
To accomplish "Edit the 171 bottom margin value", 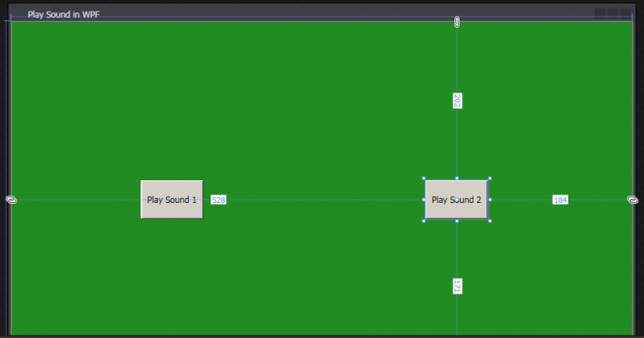I will 457,286.
